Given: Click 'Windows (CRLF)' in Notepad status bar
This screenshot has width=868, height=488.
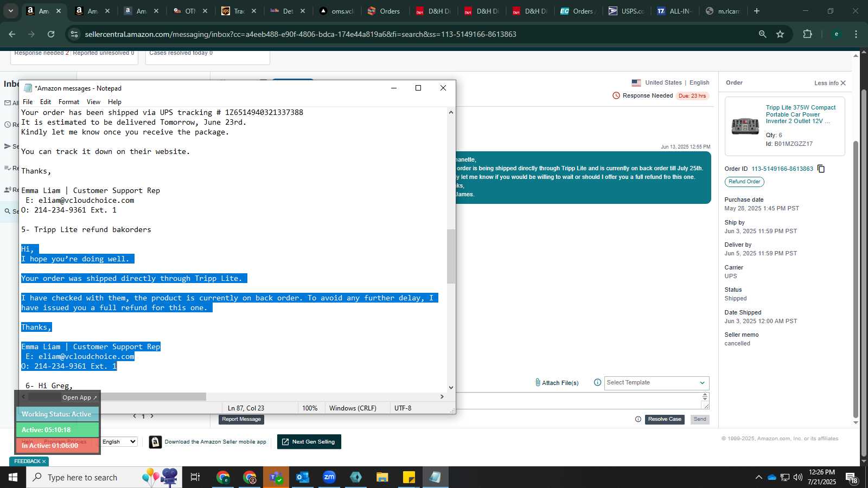Looking at the screenshot, I should click(353, 408).
